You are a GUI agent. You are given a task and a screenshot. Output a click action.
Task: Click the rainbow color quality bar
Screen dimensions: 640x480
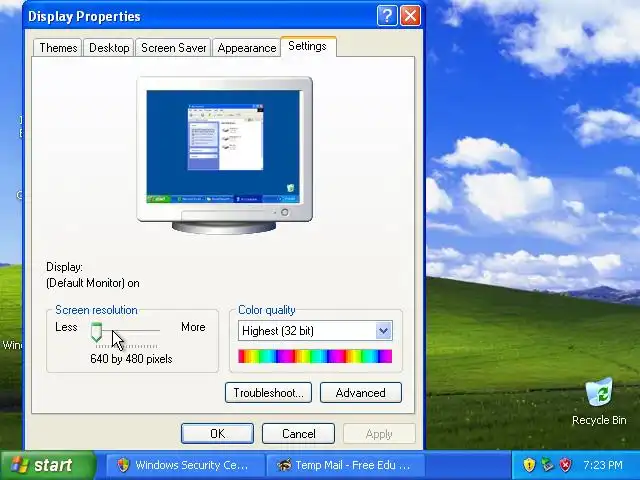tap(315, 356)
